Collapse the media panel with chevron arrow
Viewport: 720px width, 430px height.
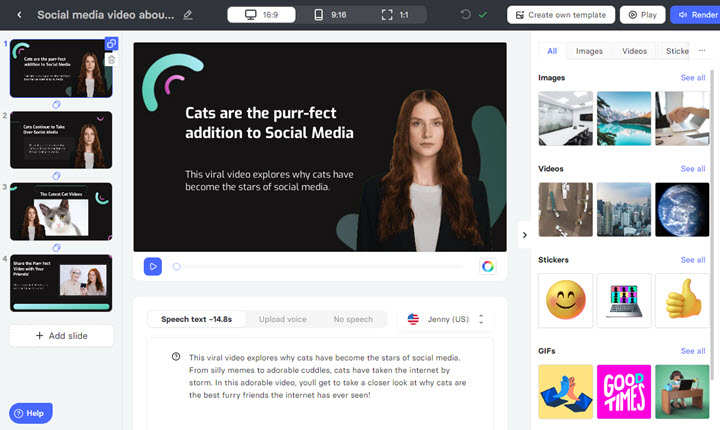tap(524, 235)
